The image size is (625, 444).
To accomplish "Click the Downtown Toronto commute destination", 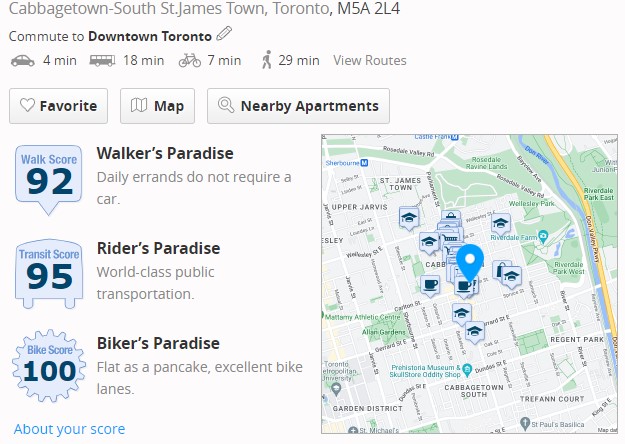I will pos(150,36).
